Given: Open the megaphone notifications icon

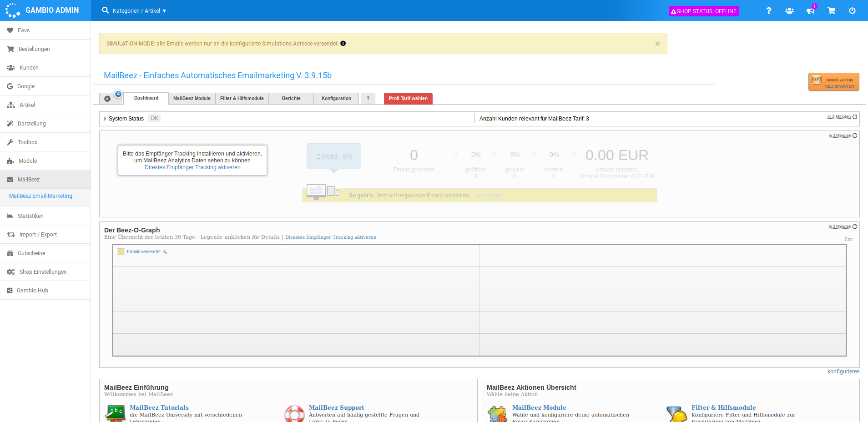Looking at the screenshot, I should (x=810, y=10).
